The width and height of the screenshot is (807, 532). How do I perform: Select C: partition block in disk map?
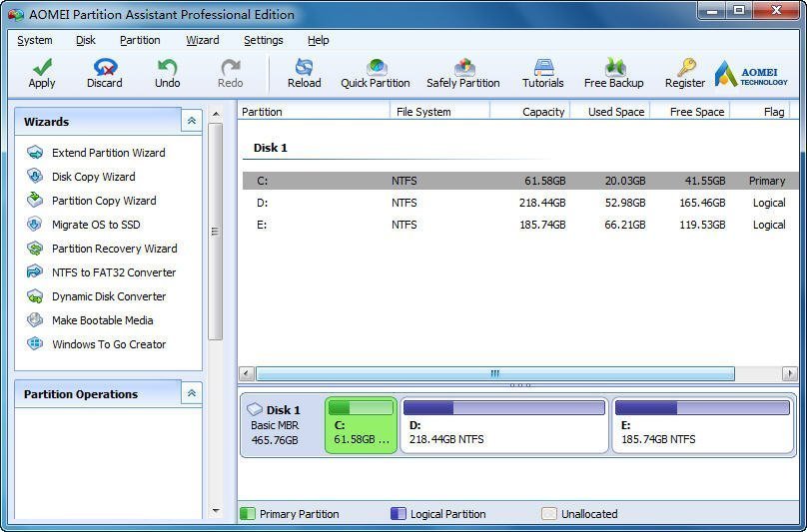tap(362, 424)
